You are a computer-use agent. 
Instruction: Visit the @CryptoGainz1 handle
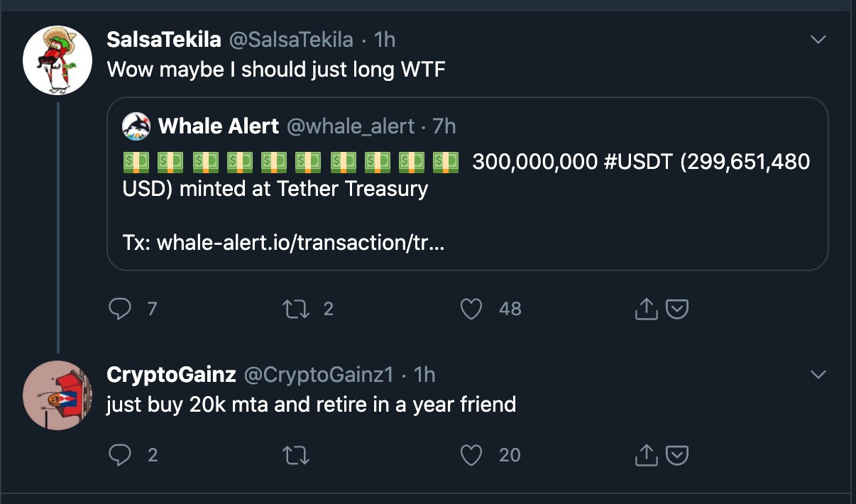[319, 374]
